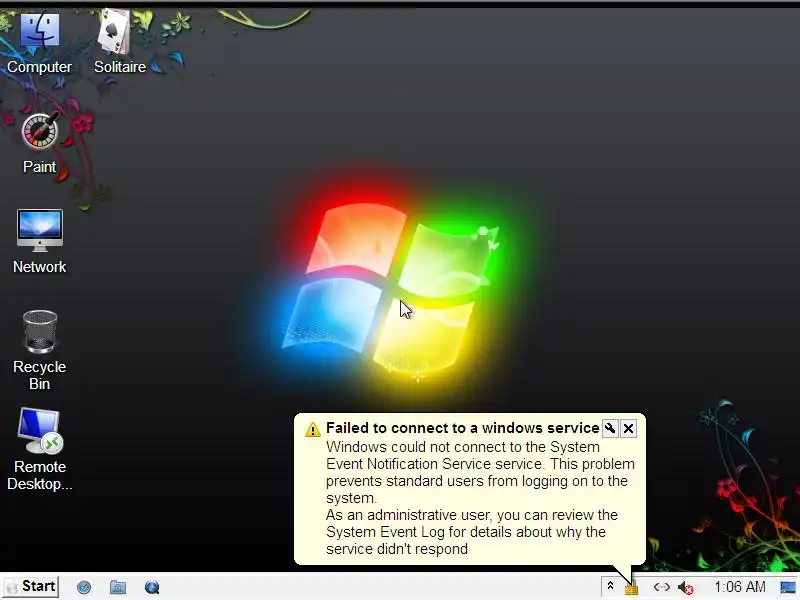The height and width of the screenshot is (600, 800).
Task: Select the Recycle Bin icon
Action: click(39, 350)
